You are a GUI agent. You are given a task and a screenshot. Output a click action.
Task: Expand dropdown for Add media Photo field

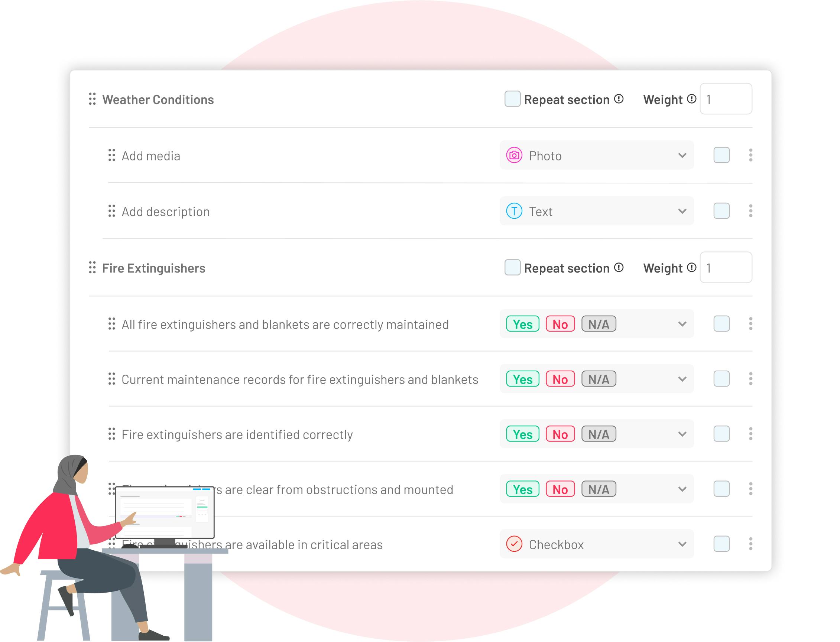(681, 156)
